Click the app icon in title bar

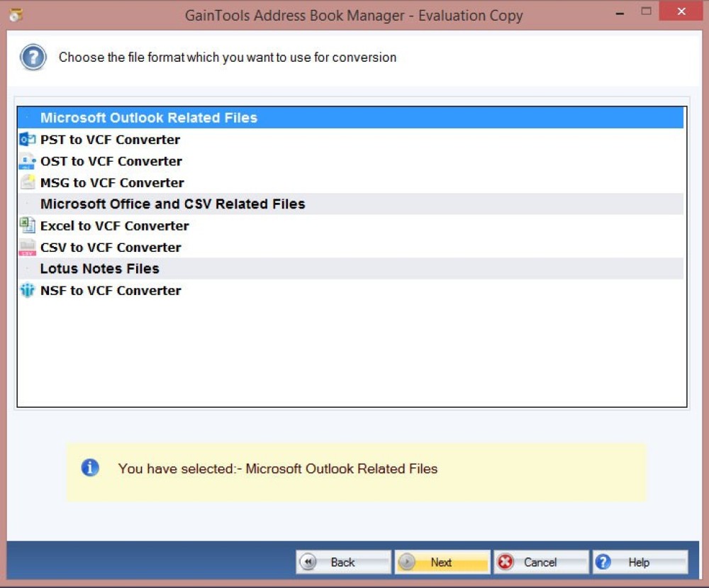coord(16,15)
